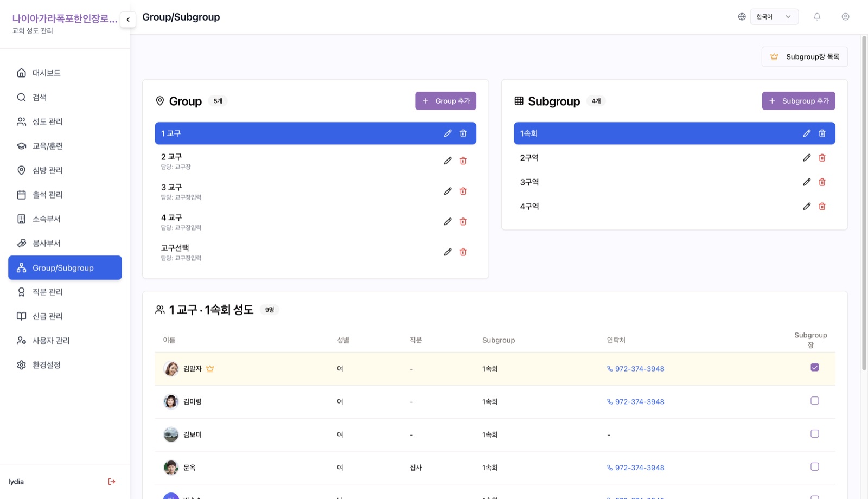Call 문옥's phone number link
The height and width of the screenshot is (499, 868).
point(635,468)
